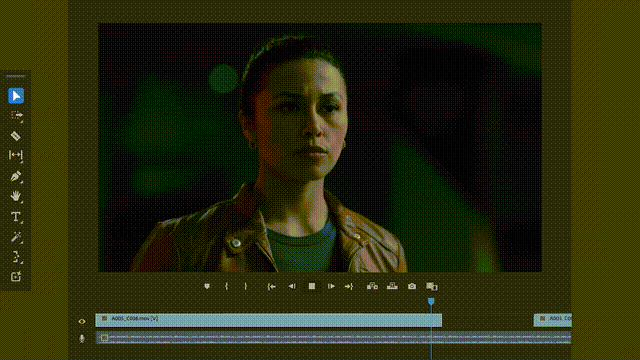
Task: Click the magic wand remix tool
Action: click(x=16, y=236)
